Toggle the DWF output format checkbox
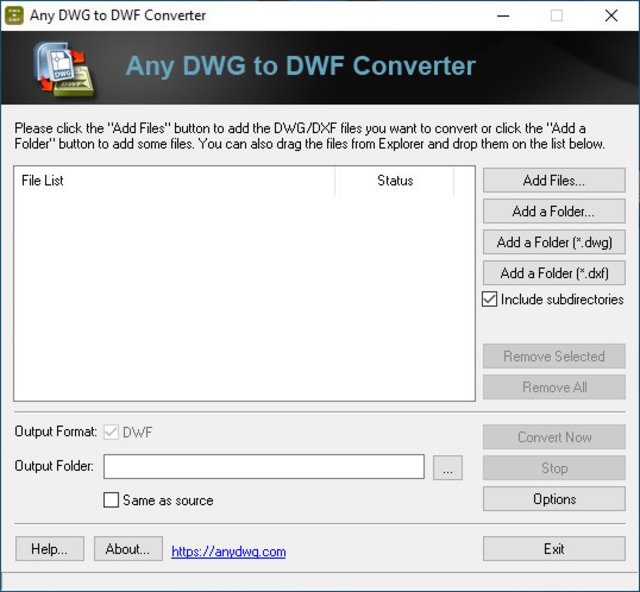Viewport: 640px width, 592px height. tap(111, 432)
